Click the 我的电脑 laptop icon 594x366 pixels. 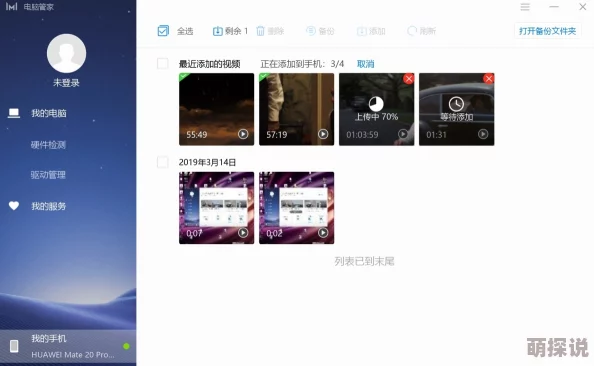point(14,113)
